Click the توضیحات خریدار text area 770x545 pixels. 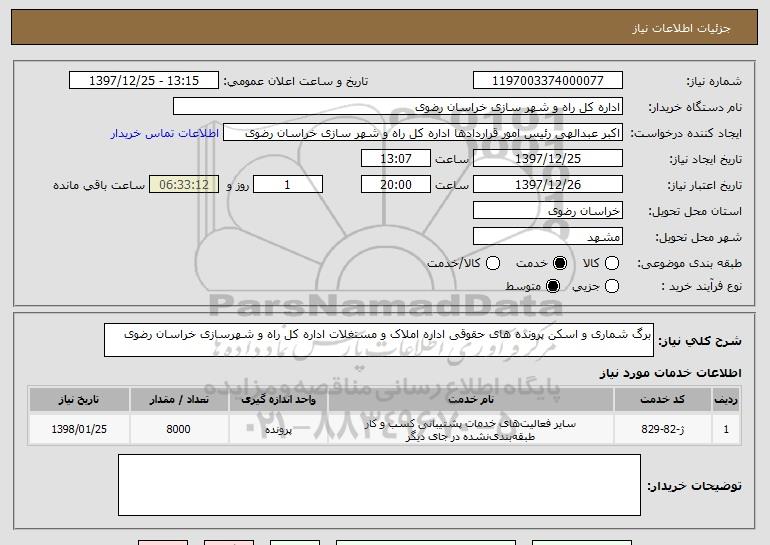[x=379, y=485]
